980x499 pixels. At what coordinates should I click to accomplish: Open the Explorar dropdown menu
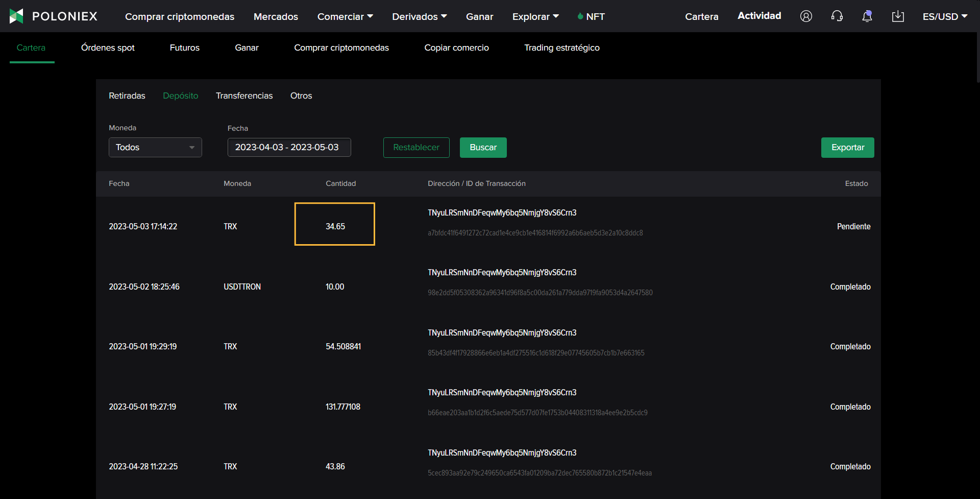(535, 16)
